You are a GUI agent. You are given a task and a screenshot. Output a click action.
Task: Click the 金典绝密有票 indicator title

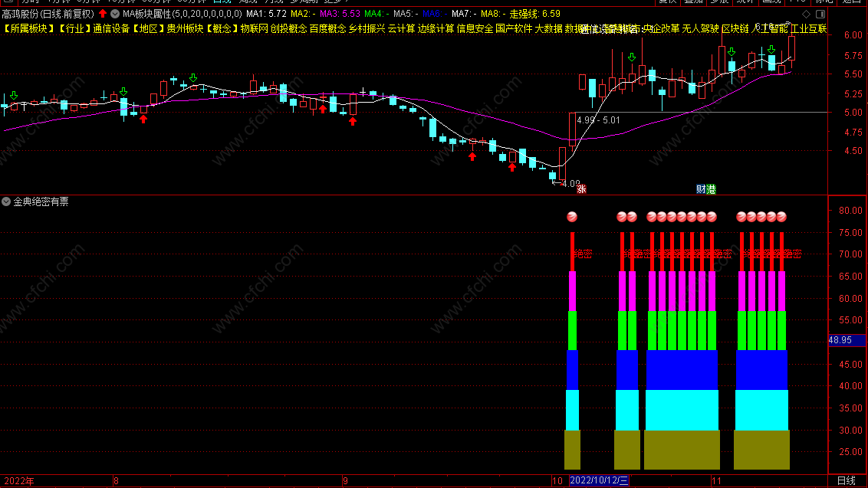(41, 201)
